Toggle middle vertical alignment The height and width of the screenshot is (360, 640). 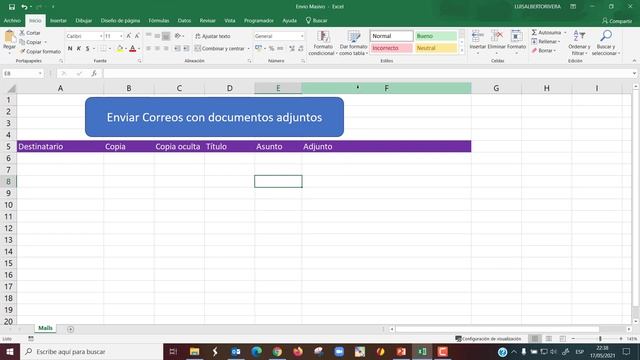157,36
